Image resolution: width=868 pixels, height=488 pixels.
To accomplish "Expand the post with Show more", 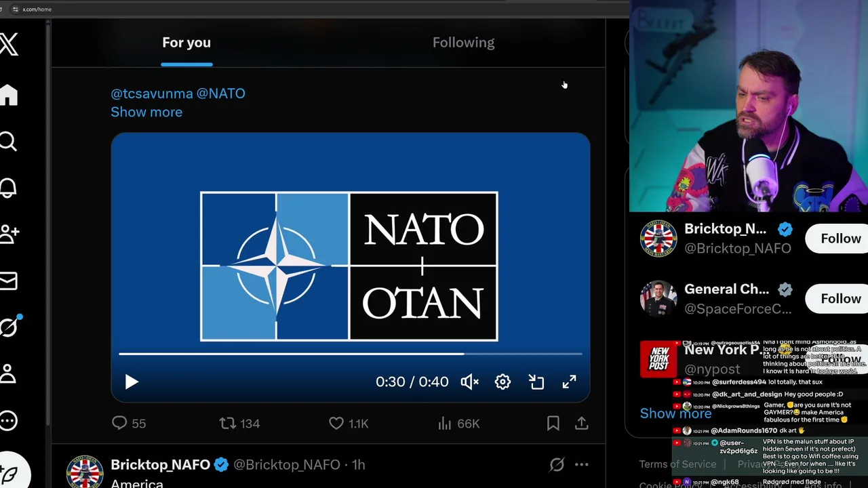I will (146, 112).
